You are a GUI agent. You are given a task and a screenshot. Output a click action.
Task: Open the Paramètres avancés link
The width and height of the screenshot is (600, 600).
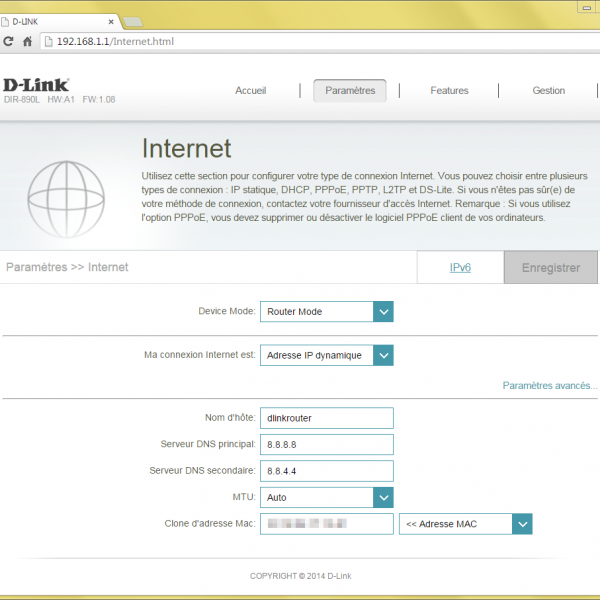[x=549, y=385]
